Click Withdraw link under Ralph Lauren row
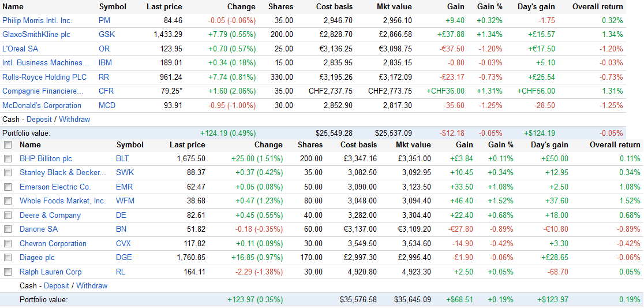 point(92,286)
